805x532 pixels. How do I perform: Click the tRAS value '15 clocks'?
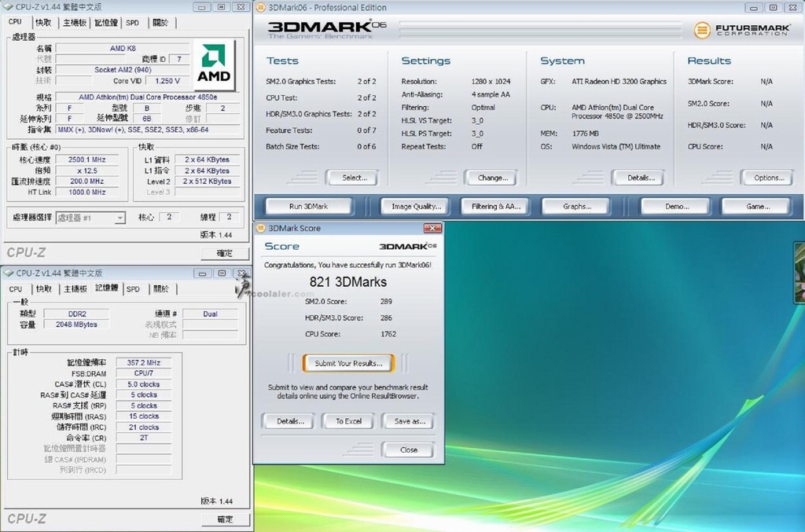tap(144, 416)
